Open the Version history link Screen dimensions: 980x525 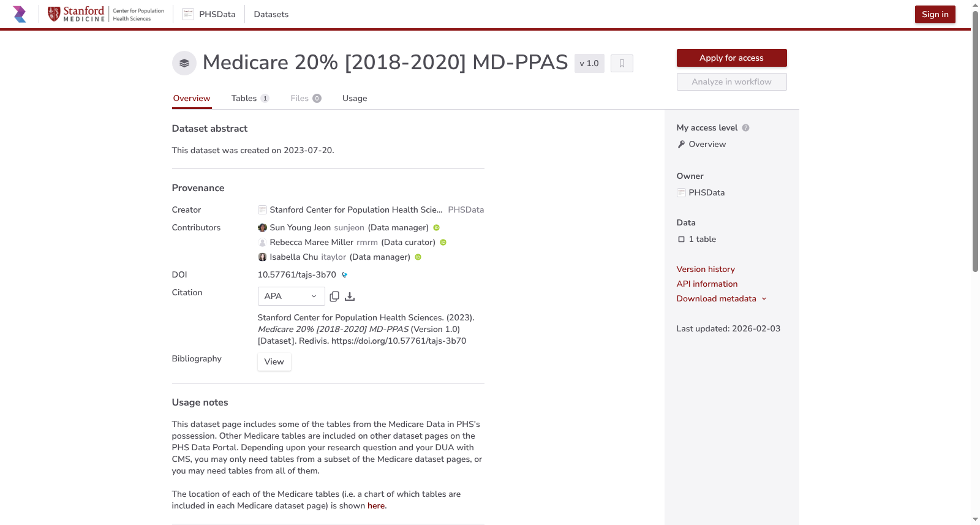(706, 270)
